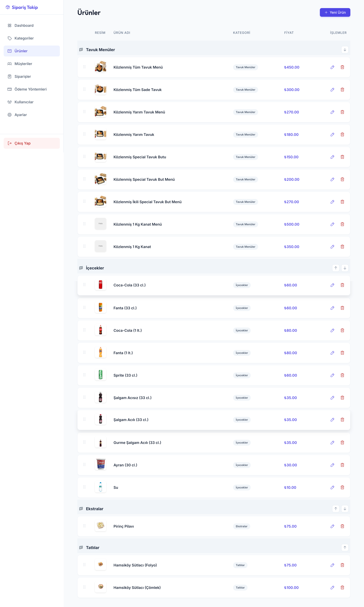Open Ayarlar settings page
364x607 pixels.
pyautogui.click(x=32, y=115)
